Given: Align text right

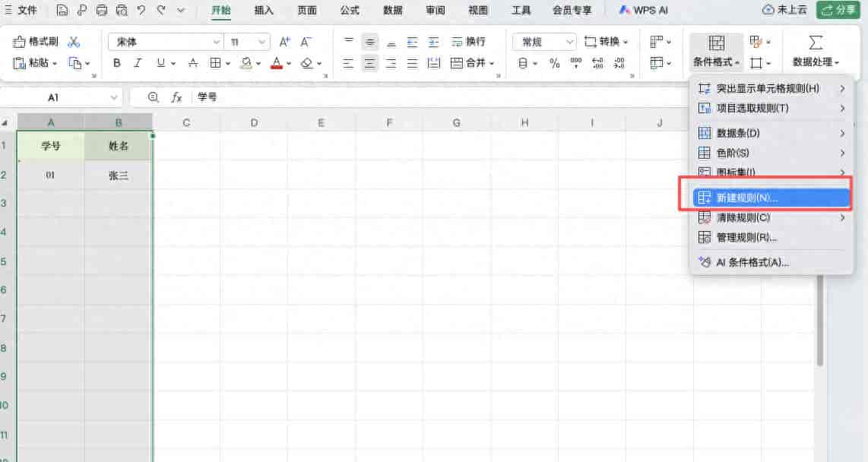Looking at the screenshot, I should tap(391, 63).
